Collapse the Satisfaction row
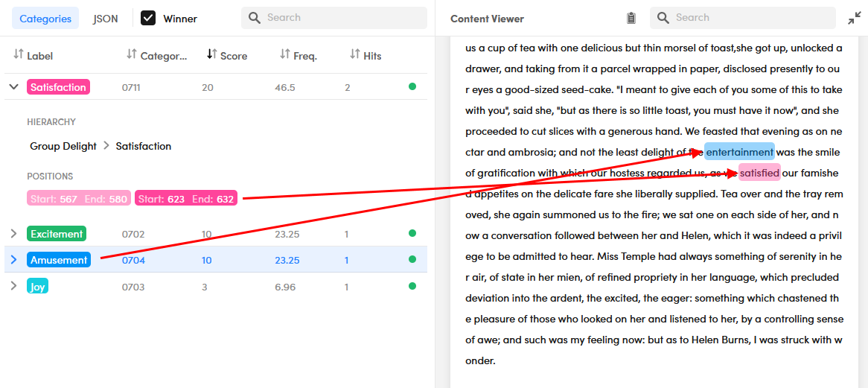 [13, 87]
